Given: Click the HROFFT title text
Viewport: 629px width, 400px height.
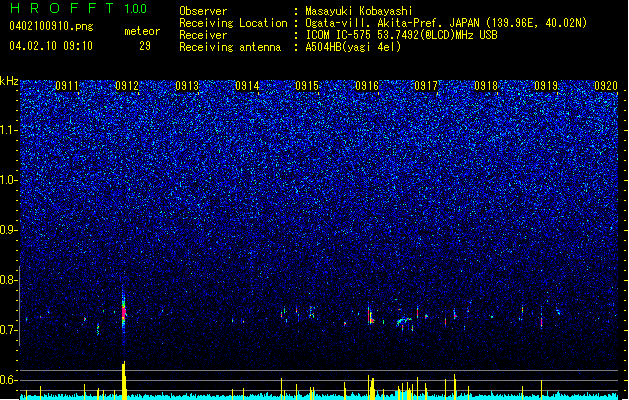Looking at the screenshot, I should coord(62,8).
